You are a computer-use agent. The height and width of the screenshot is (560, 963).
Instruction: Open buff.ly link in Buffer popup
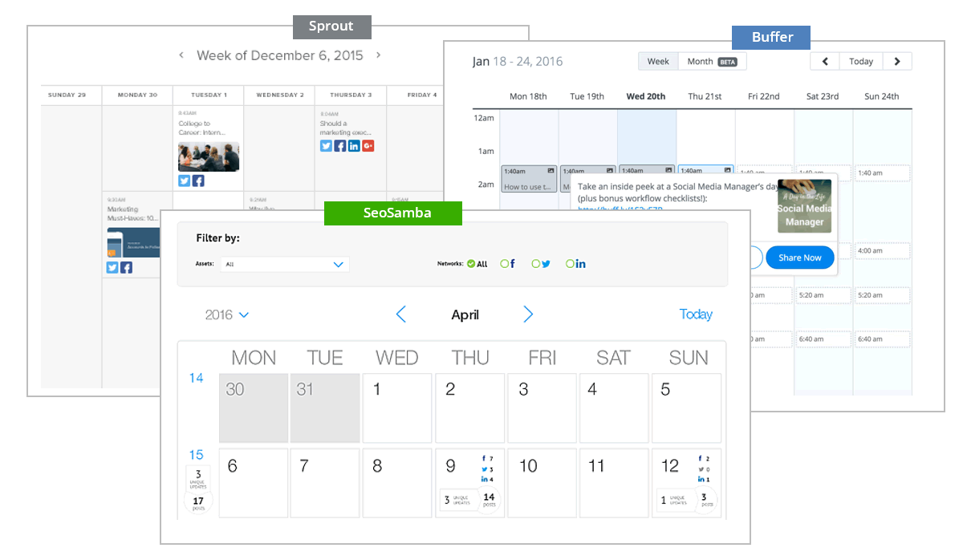tap(620, 209)
